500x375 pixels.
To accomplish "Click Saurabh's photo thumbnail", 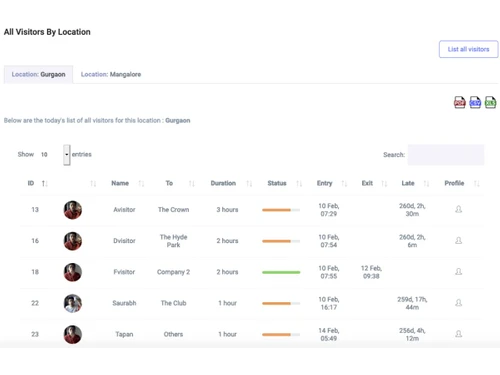I will point(73,303).
